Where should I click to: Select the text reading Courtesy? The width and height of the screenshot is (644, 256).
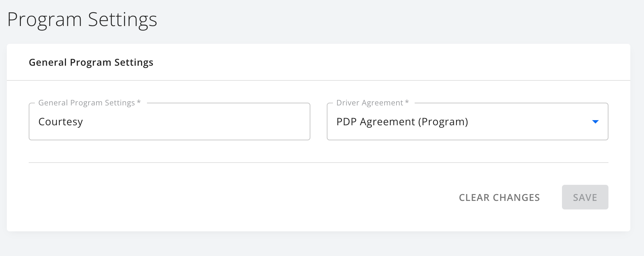(x=61, y=121)
